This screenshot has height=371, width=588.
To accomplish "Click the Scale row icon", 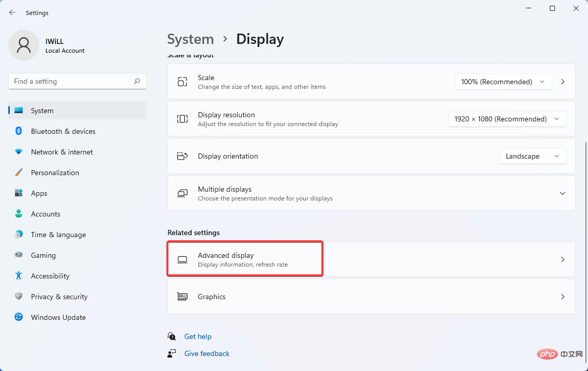I will 182,82.
